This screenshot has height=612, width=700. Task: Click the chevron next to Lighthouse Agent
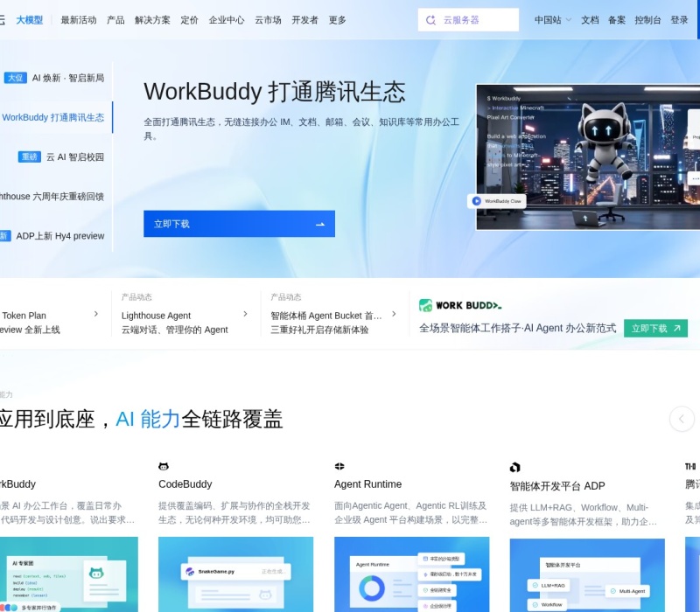coord(245,314)
